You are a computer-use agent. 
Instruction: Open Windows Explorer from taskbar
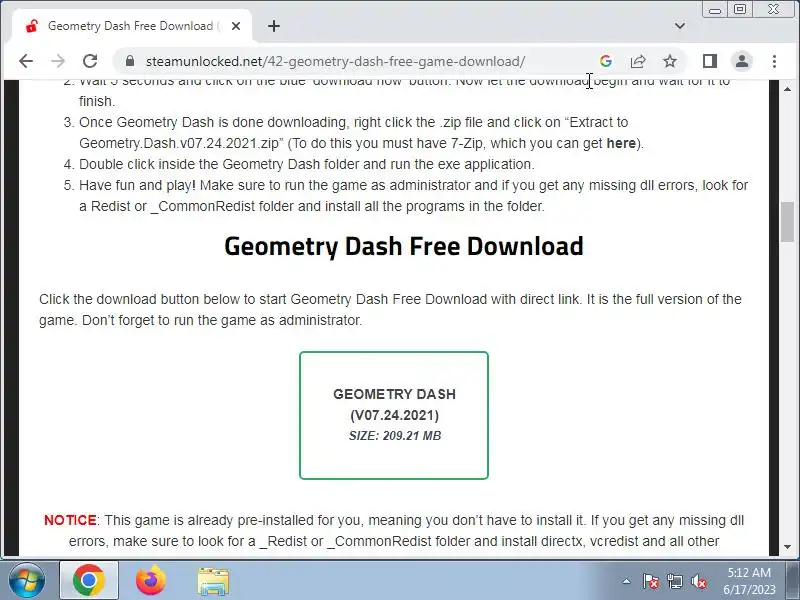213,580
